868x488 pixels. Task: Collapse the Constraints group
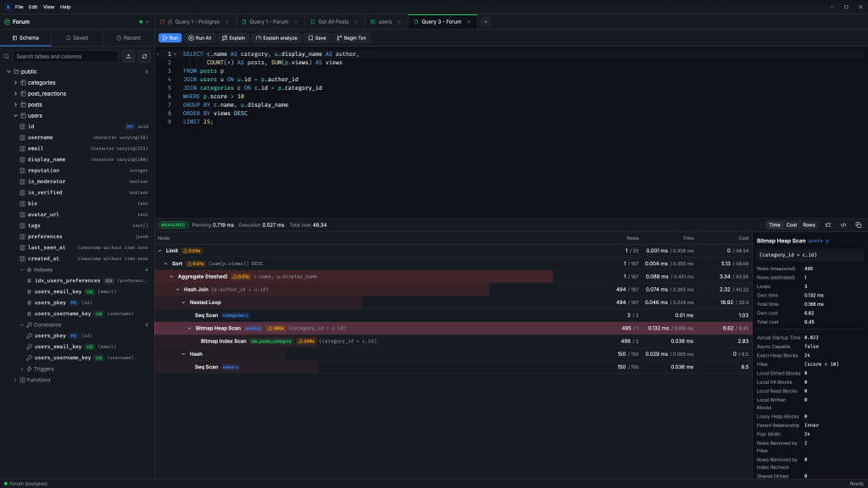[22, 324]
